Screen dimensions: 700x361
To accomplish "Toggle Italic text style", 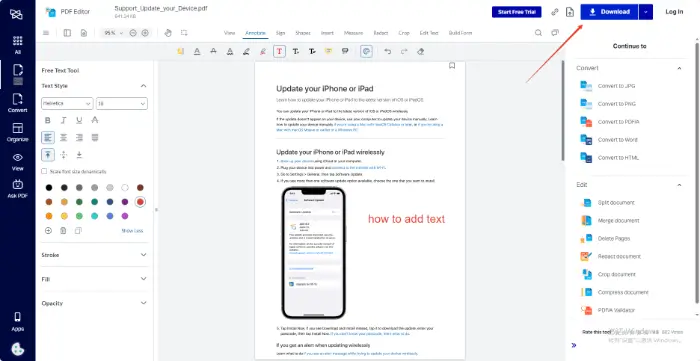I will [63, 120].
